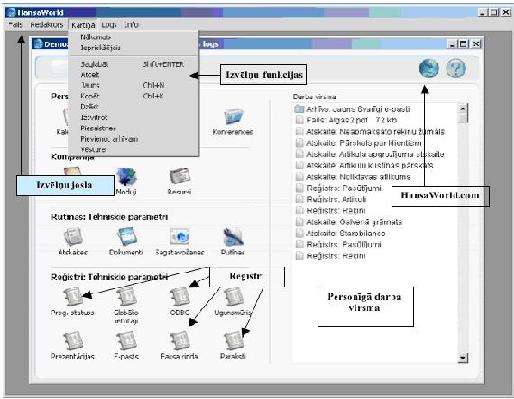This screenshot has height=399, width=514.
Task: Click the HansaWorld.com globe icon
Action: pyautogui.click(x=429, y=68)
